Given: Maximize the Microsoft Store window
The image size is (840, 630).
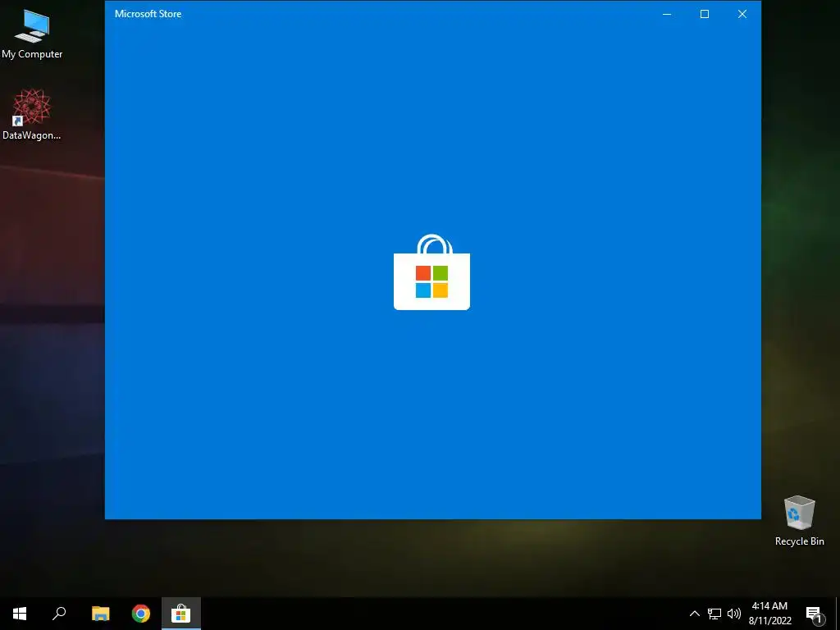Looking at the screenshot, I should point(705,14).
